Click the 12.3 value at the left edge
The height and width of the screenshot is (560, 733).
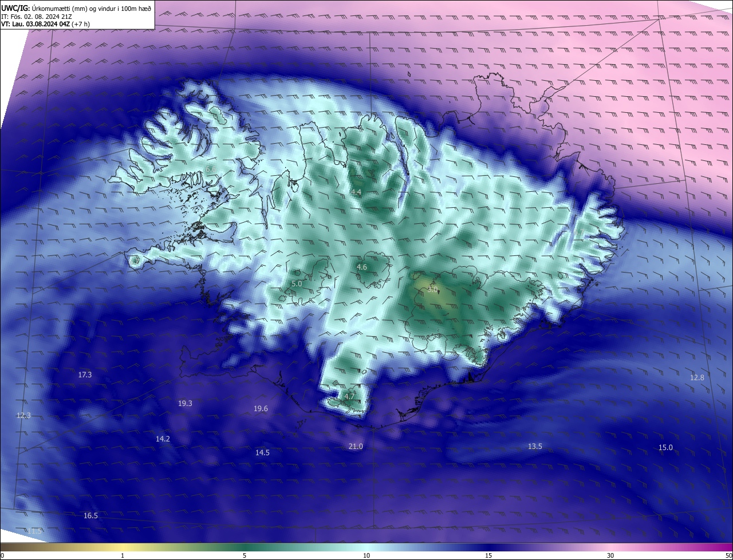tap(23, 416)
